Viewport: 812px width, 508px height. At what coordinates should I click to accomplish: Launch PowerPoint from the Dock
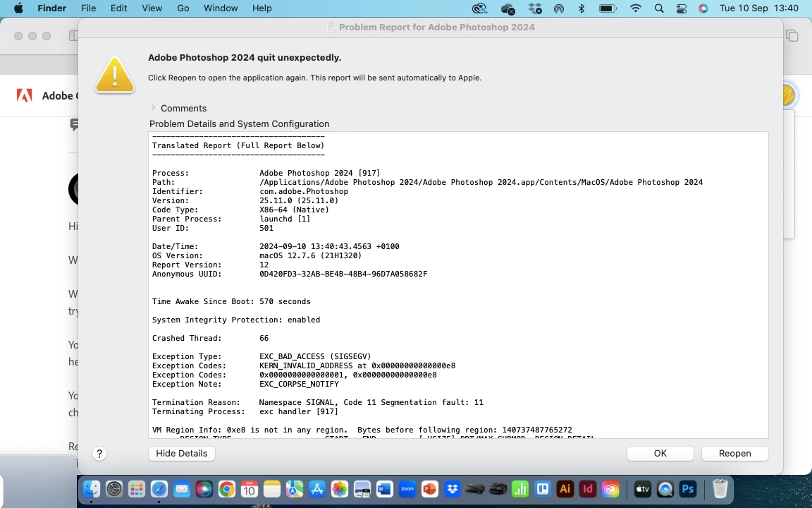(430, 489)
